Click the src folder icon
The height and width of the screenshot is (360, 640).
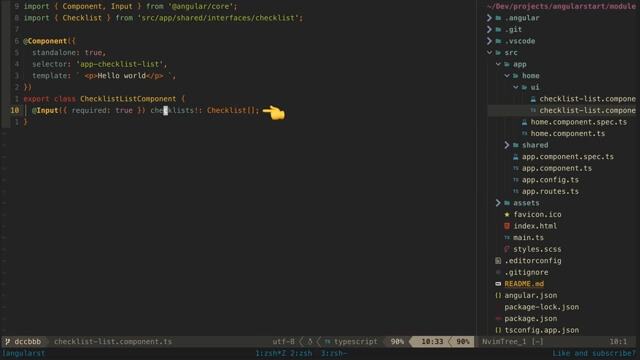[498, 52]
